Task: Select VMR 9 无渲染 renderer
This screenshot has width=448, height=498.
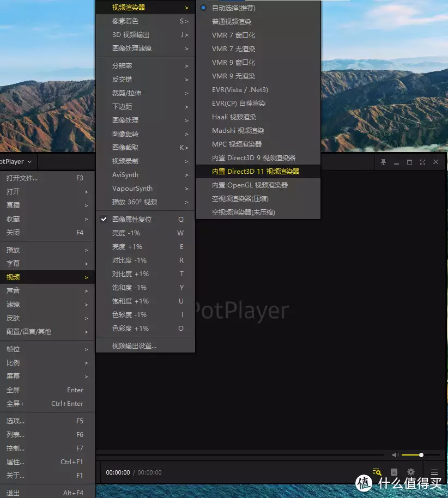Action: pyautogui.click(x=258, y=76)
